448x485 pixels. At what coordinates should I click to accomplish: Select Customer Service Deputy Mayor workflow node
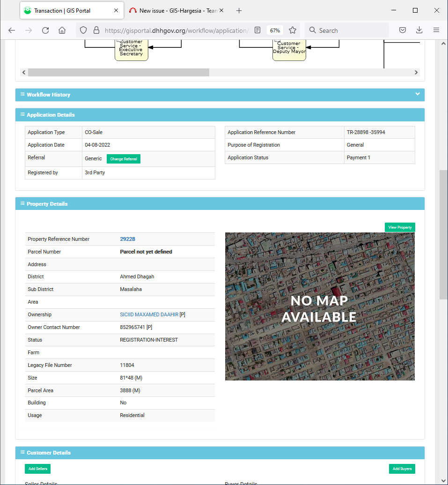point(289,50)
